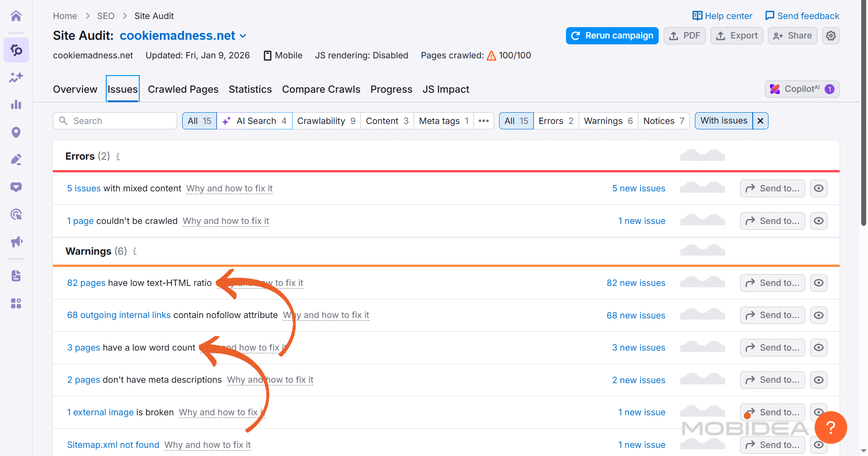Open the Home icon in the sidebar

pyautogui.click(x=16, y=15)
